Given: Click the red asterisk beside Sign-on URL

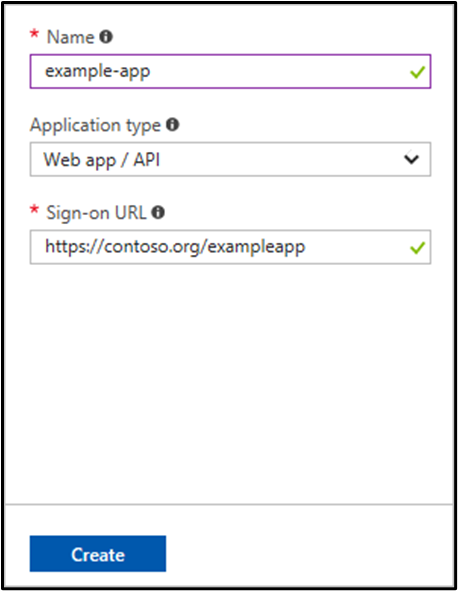Looking at the screenshot, I should coord(34,210).
